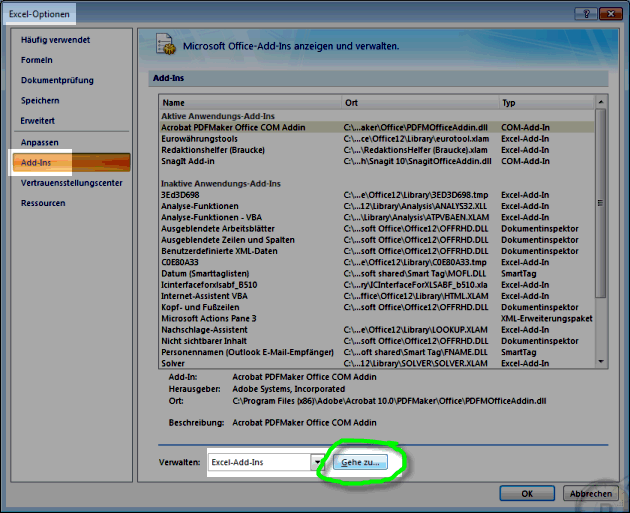Image resolution: width=630 pixels, height=513 pixels.
Task: Click the eurotool.xlam location cell
Action: tap(416, 139)
